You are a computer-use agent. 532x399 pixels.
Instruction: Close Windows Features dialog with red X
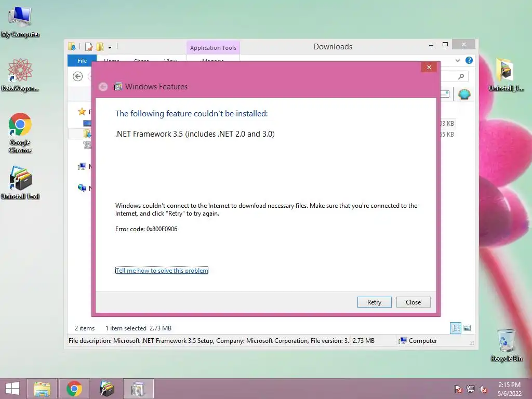click(429, 67)
